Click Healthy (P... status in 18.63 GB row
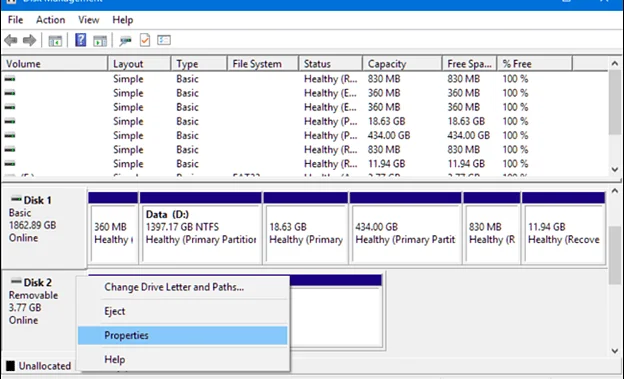 tap(330, 121)
